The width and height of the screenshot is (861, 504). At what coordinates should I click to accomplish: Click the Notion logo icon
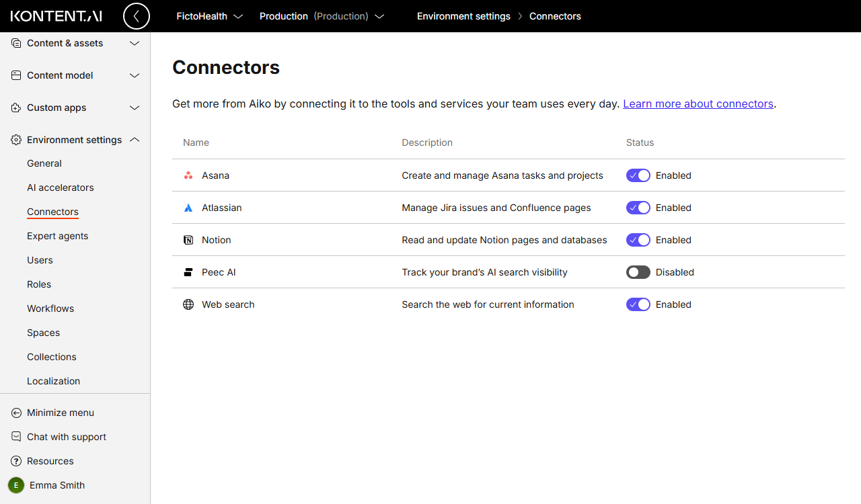point(188,240)
